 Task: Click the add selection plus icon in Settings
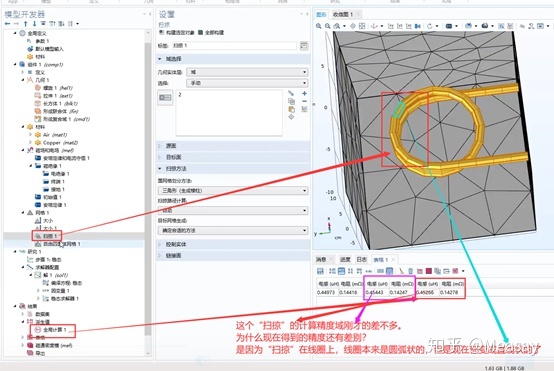point(304,93)
